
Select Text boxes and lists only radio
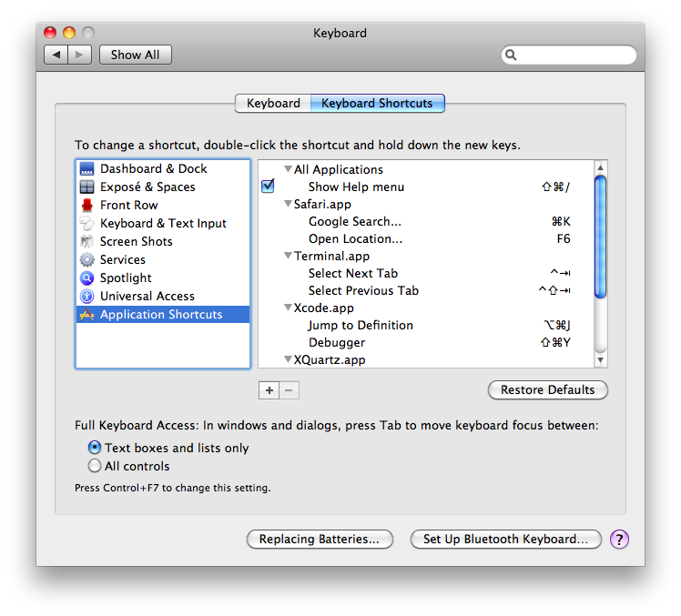(x=95, y=448)
